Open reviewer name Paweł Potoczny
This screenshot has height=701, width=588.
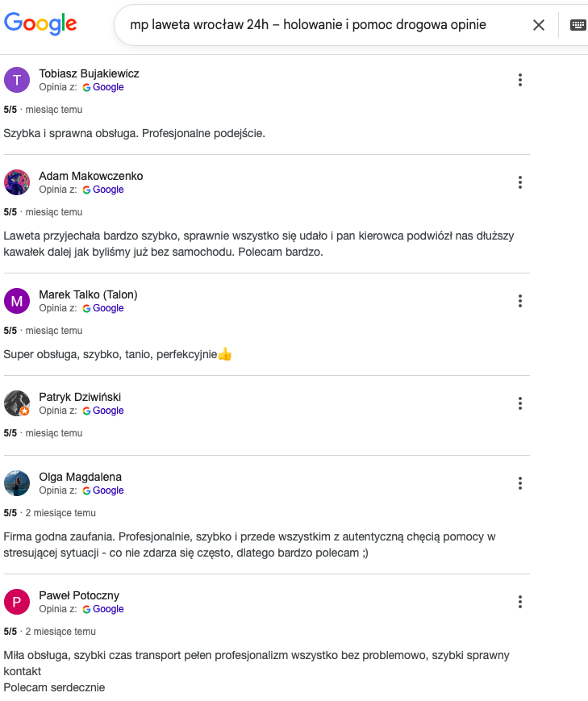click(79, 595)
